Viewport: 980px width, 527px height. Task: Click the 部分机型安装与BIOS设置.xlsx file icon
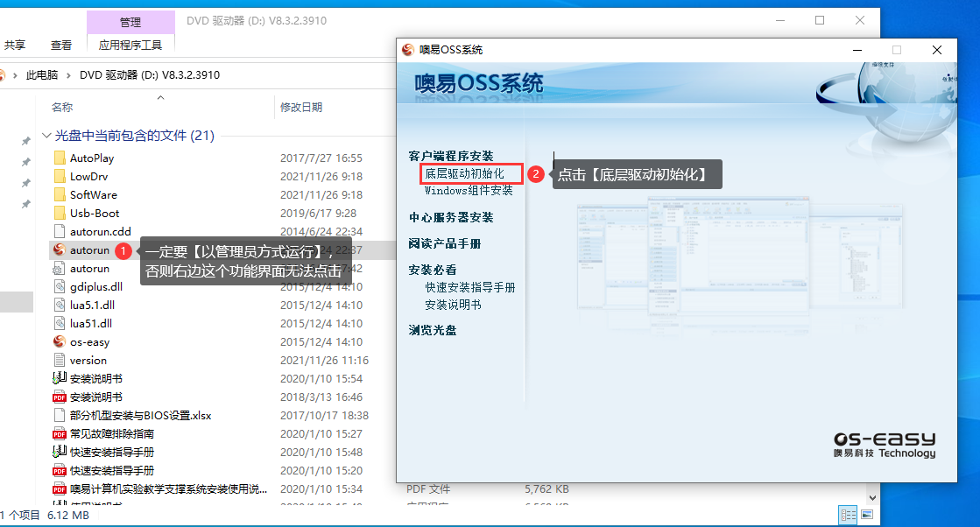tap(60, 416)
